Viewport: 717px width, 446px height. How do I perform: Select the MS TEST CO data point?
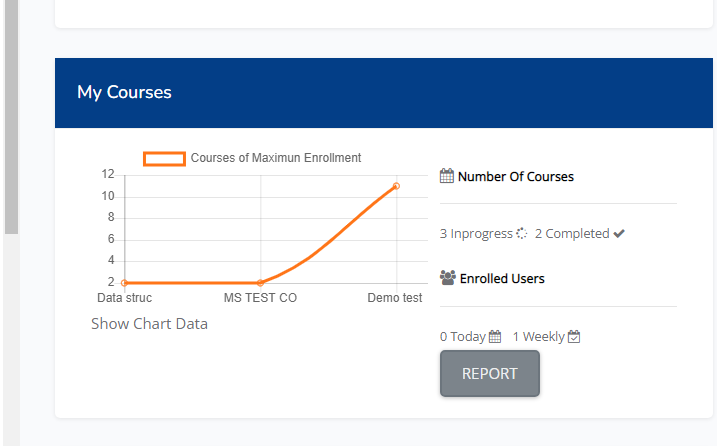(260, 283)
